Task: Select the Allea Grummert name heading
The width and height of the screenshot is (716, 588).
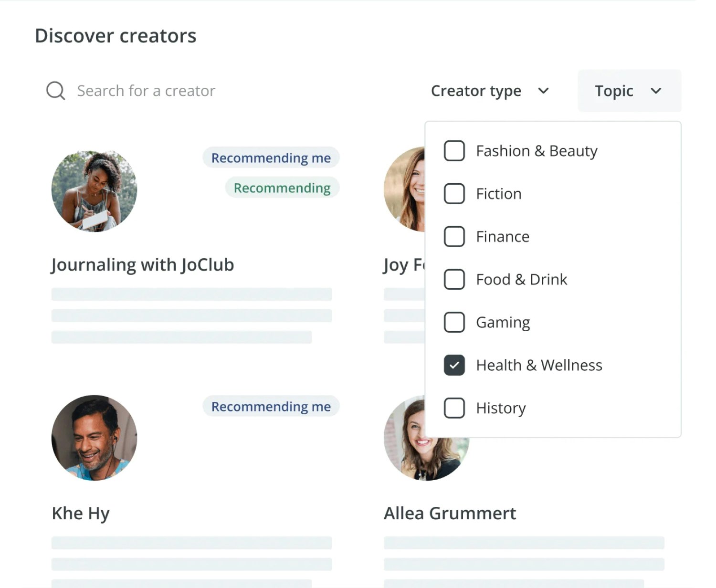Action: (449, 514)
